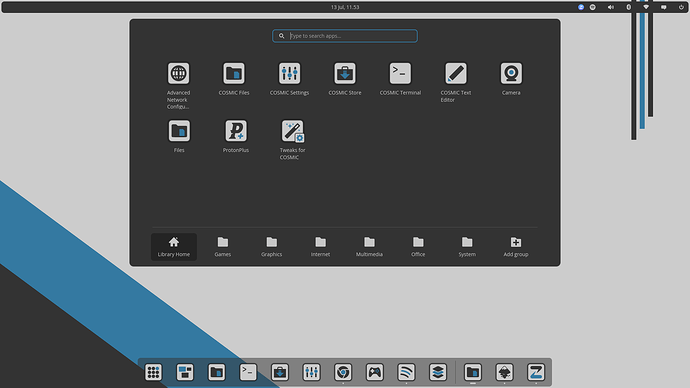This screenshot has height=388, width=690.
Task: Open the date and time panel clock
Action: (345, 7)
